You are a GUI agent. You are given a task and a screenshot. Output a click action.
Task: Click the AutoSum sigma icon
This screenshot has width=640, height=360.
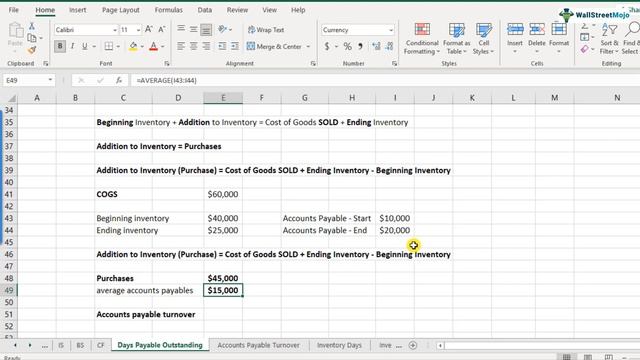tap(585, 26)
